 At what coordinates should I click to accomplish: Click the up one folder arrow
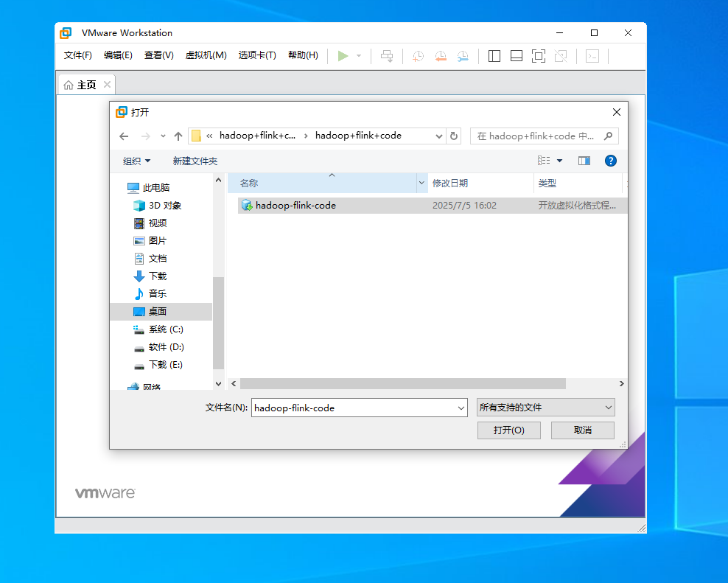point(178,136)
